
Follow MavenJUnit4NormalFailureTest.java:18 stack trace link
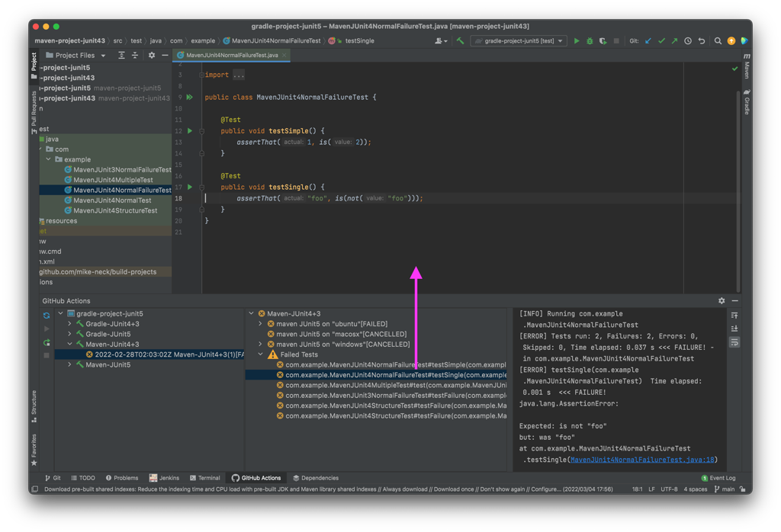point(642,460)
